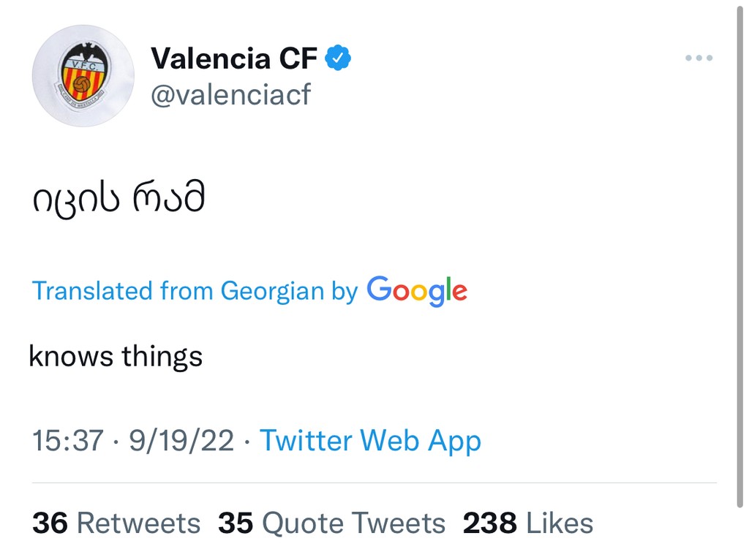Open the Valencia CF profile avatar

tap(83, 76)
